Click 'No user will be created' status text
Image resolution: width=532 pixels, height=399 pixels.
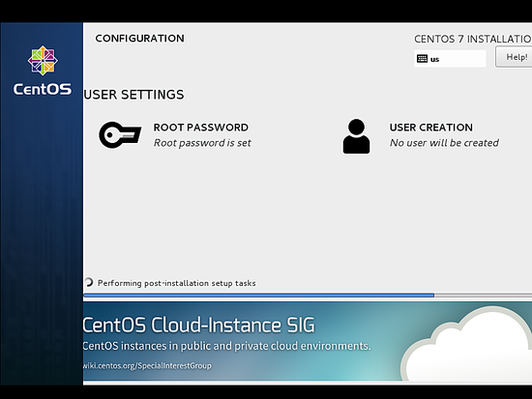coord(444,143)
